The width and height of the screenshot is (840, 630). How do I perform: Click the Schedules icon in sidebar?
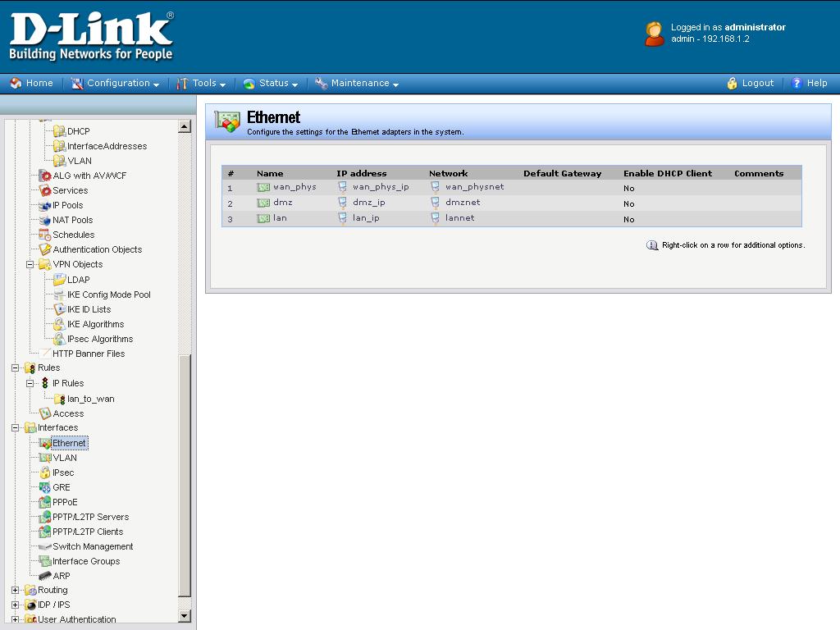tap(45, 235)
